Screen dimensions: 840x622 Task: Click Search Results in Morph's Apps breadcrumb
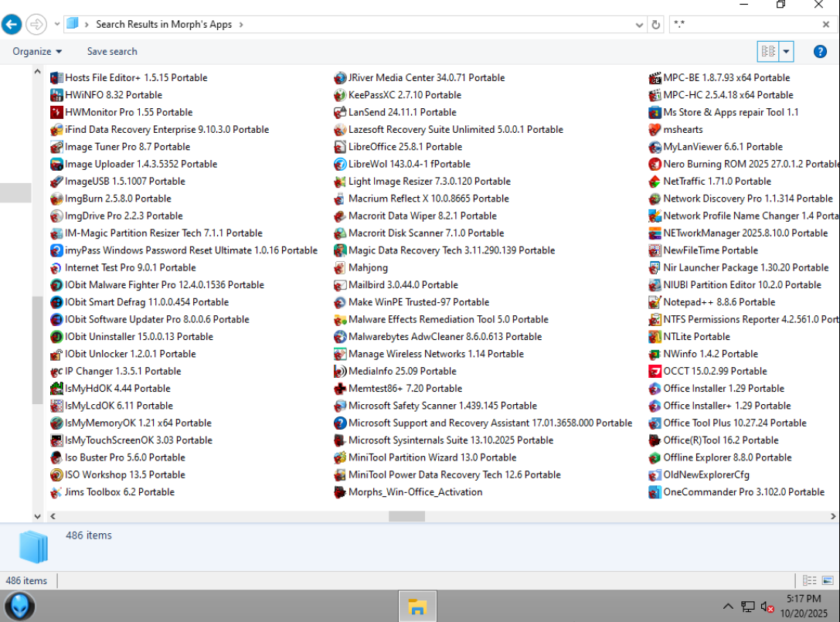coord(164,25)
